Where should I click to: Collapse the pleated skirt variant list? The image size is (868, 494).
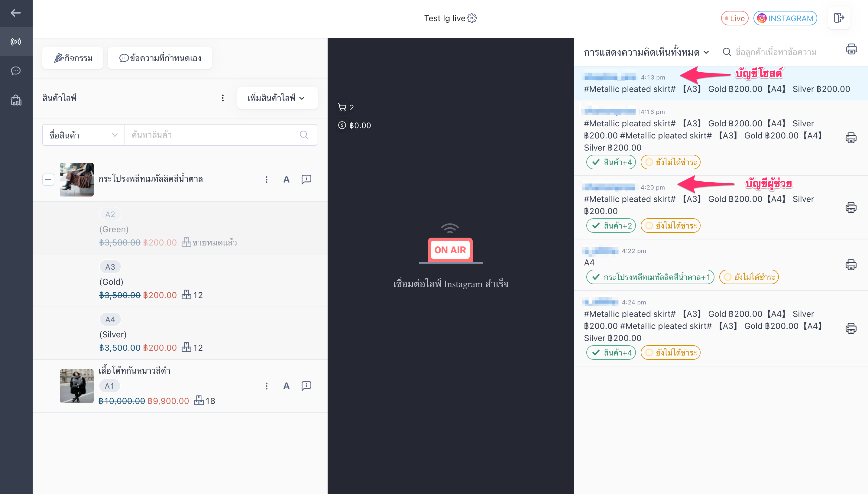[x=48, y=180]
